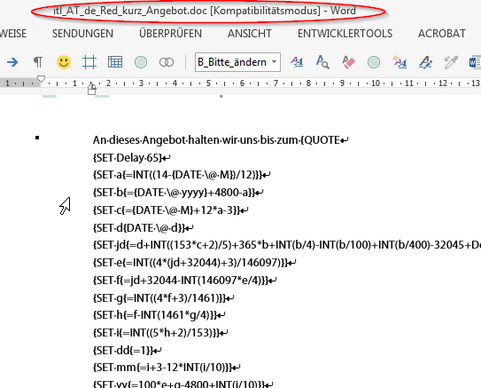
Task: Open the B_Bitte_ändern style dropdown
Action: pyautogui.click(x=274, y=62)
